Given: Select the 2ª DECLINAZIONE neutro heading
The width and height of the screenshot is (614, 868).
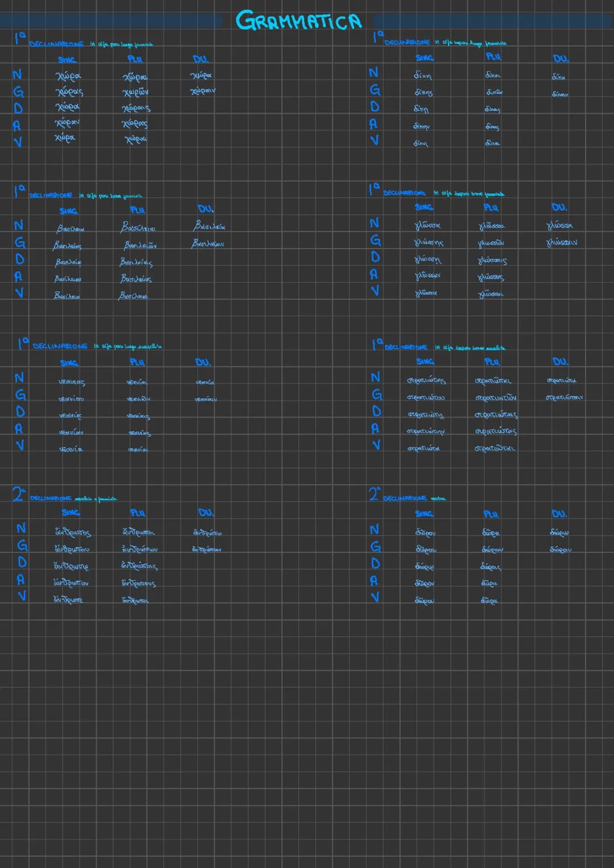Looking at the screenshot, I should 407,495.
